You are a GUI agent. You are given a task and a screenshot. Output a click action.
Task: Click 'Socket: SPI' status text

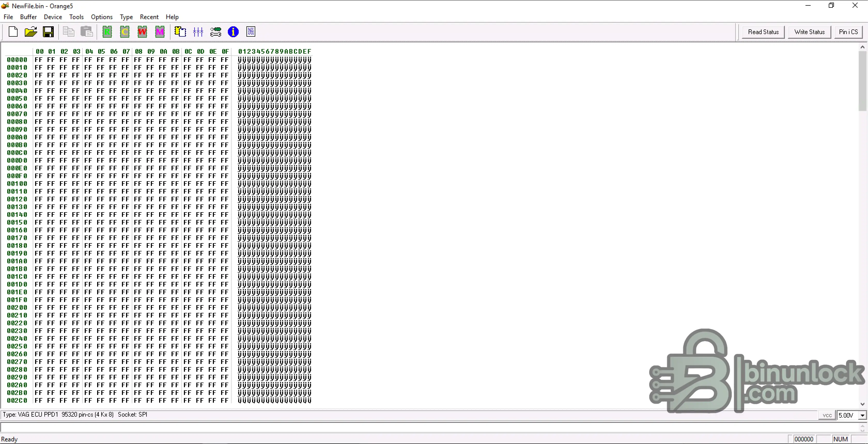tap(133, 414)
